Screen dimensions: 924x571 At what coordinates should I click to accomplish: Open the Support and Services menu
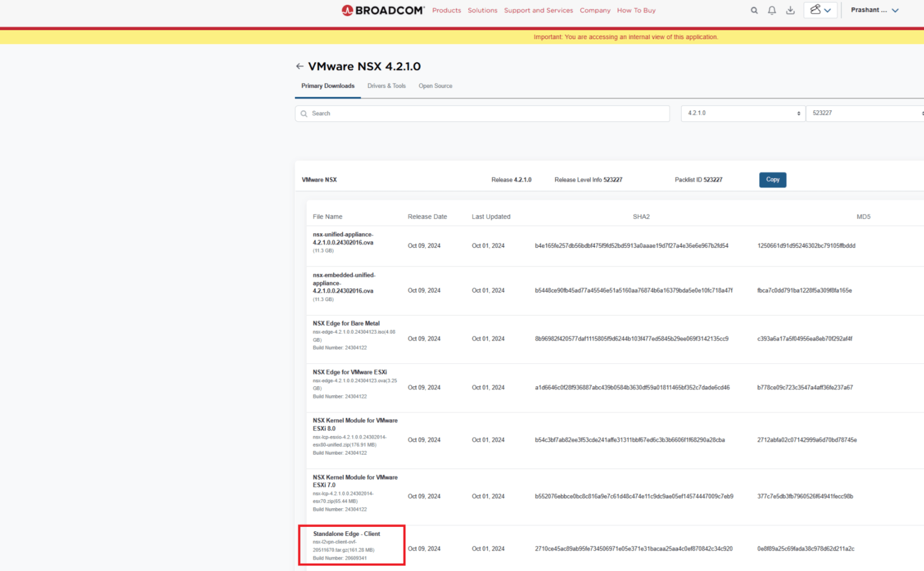[538, 10]
